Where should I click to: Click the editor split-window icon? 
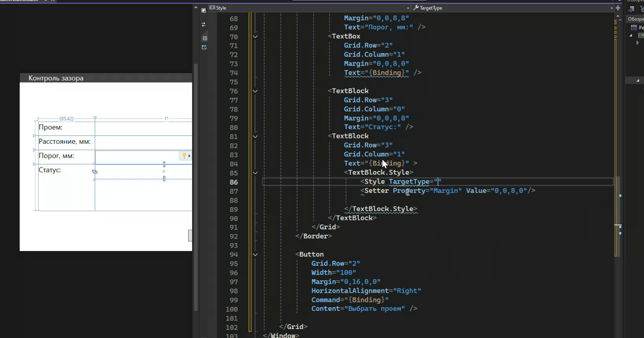(618, 8)
